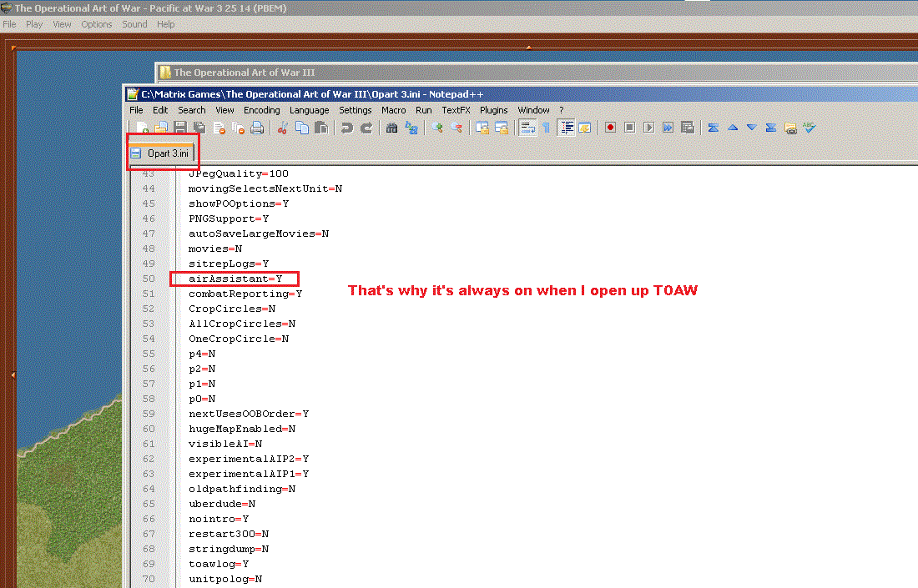The image size is (918, 588).
Task: Click the Notepad++ title bar path text
Action: coord(312,94)
